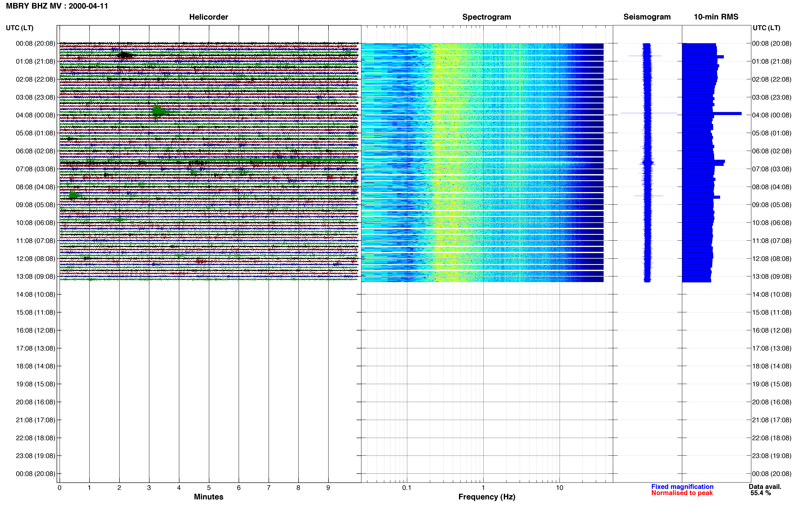Click the 'Frequency (Hz)' x-axis label
Image resolution: width=812 pixels, height=508 pixels.
(487, 497)
